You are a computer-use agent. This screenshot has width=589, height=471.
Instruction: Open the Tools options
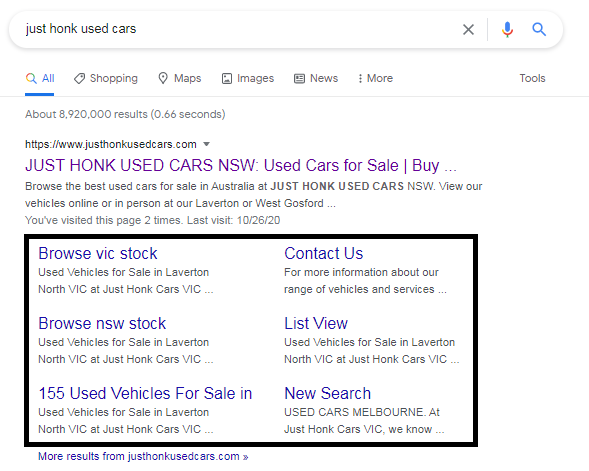tap(532, 78)
